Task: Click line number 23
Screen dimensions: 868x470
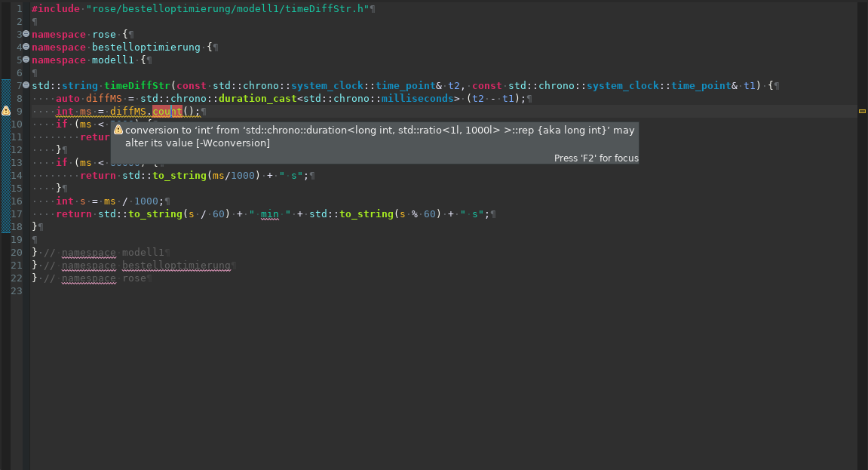Action: click(x=17, y=290)
